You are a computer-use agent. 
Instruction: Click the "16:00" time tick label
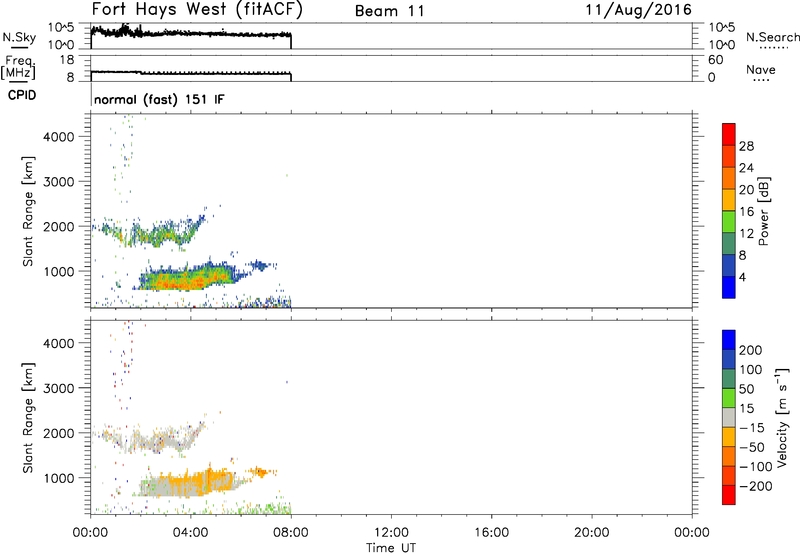(x=491, y=533)
